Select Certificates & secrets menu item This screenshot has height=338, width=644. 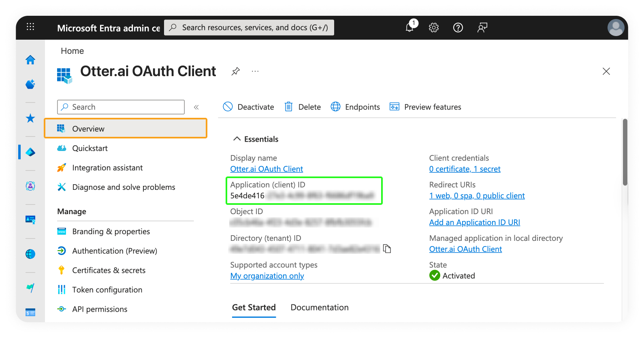pos(109,270)
